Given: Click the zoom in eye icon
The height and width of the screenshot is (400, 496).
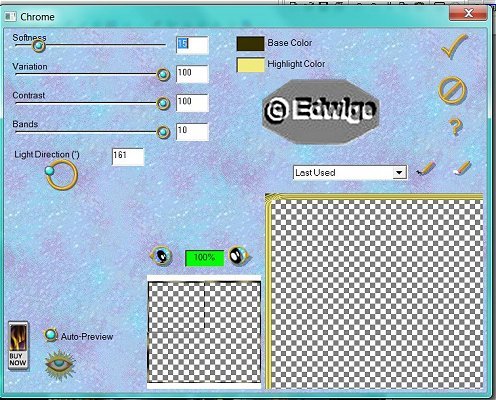Looking at the screenshot, I should coord(238,256).
